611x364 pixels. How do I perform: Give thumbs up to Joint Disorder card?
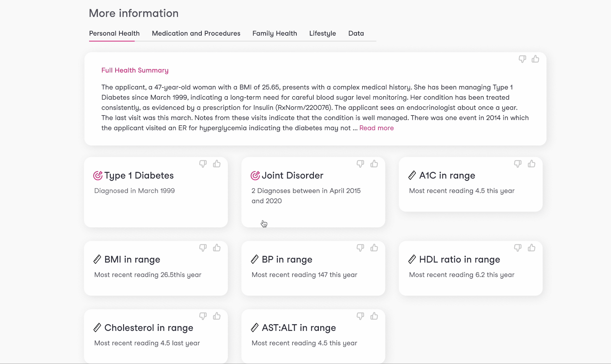(x=374, y=164)
